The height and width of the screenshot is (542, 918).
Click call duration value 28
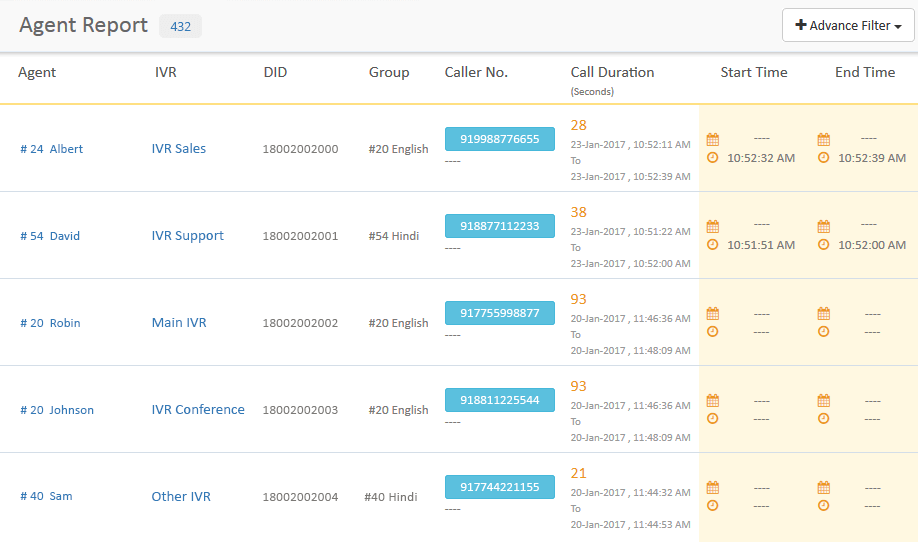coord(578,125)
